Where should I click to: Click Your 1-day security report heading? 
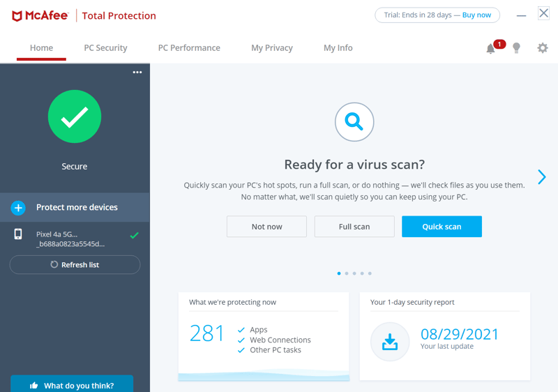tap(412, 302)
